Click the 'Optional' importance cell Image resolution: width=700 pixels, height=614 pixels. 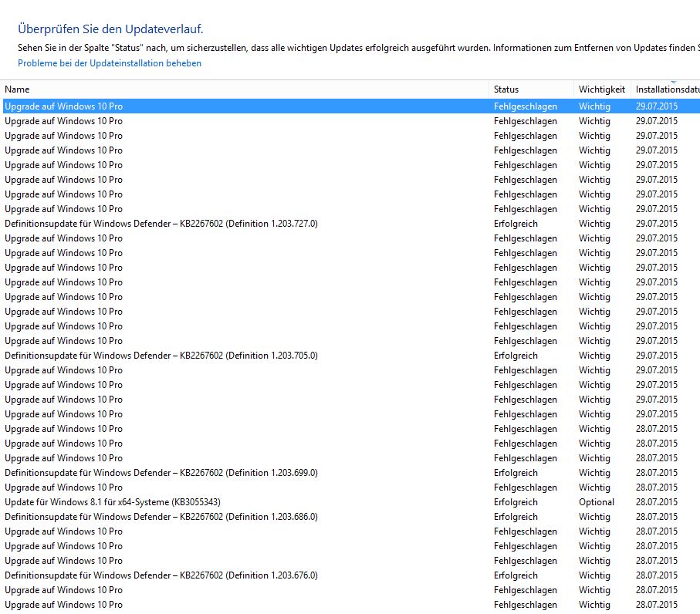tap(597, 502)
